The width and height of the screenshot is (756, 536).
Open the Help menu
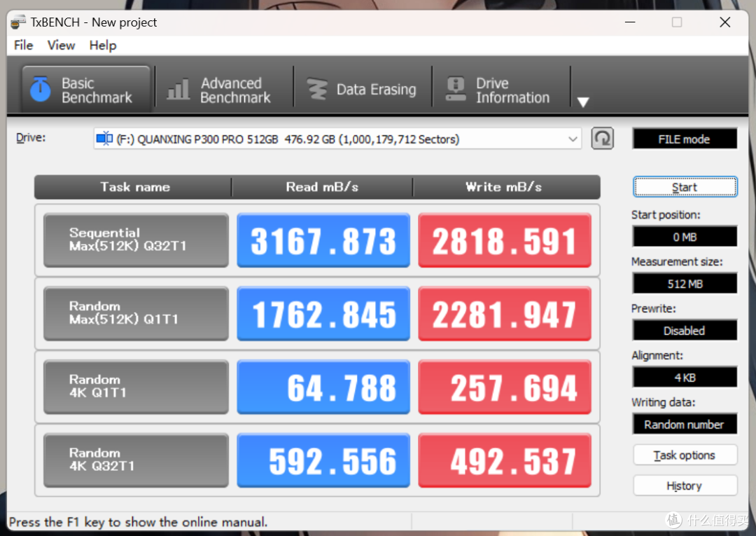(x=103, y=46)
